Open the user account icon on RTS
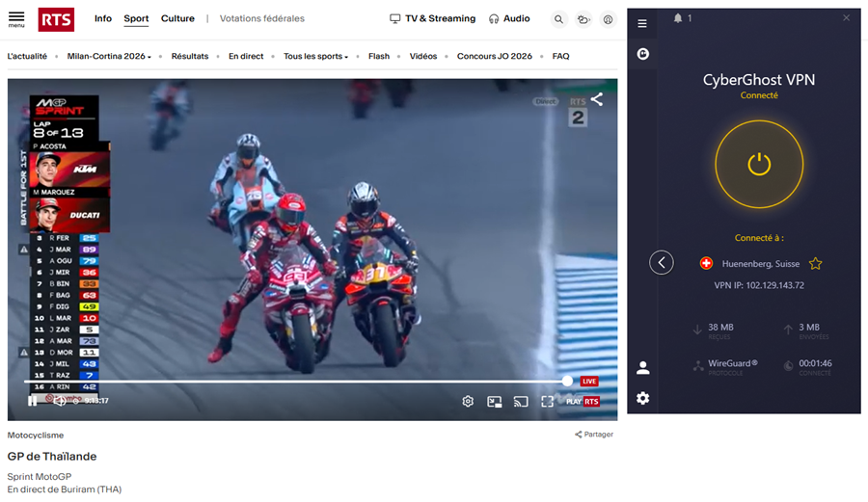 pos(608,19)
